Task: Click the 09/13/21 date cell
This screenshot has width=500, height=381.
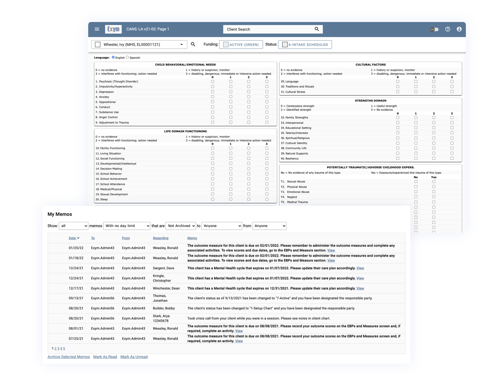Action: tap(76, 298)
